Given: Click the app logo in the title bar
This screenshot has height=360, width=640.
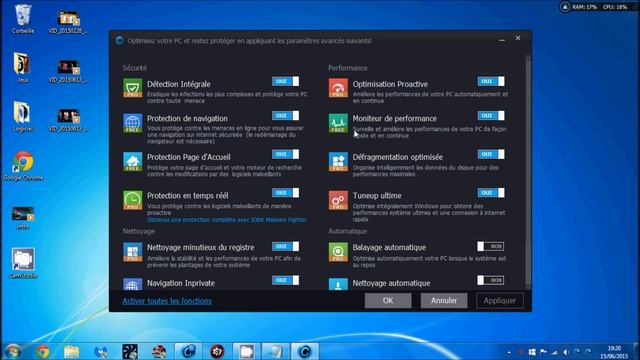Looking at the screenshot, I should click(x=119, y=40).
